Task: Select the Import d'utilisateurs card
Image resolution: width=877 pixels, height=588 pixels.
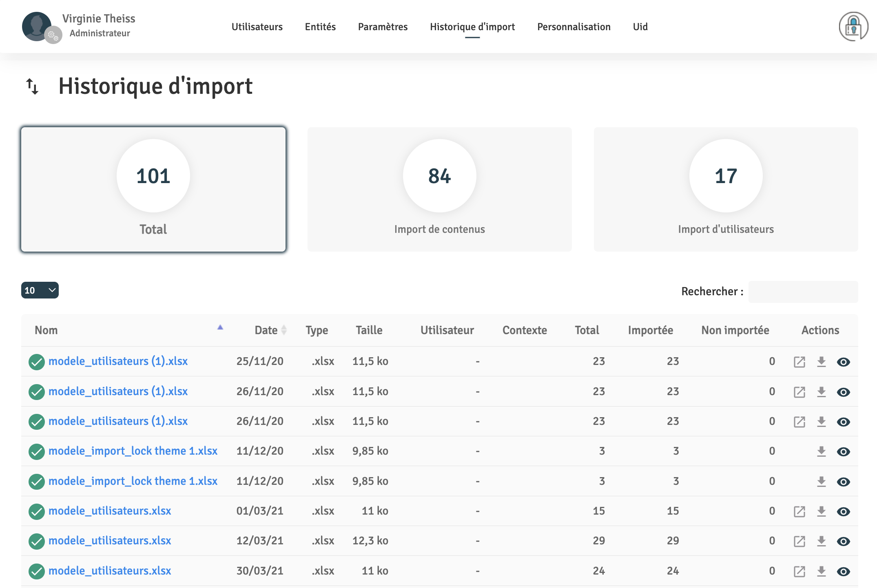Action: 726,189
